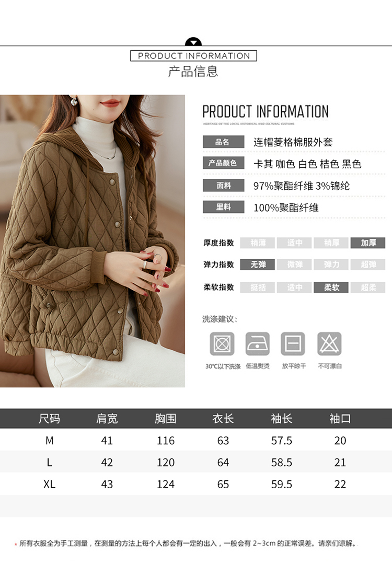
Task: Click the 尺码 column header
Action: [x=49, y=418]
